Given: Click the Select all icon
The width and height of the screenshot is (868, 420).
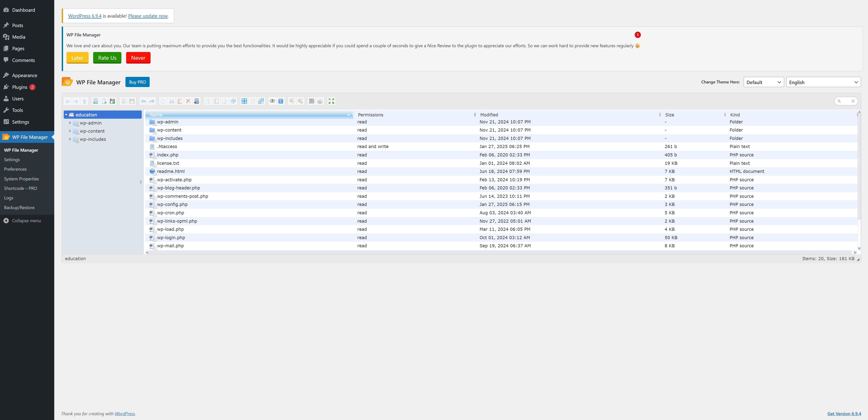Looking at the screenshot, I should coord(244,101).
